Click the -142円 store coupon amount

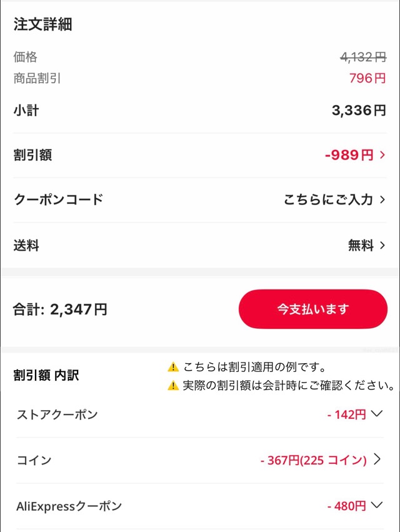tap(346, 414)
